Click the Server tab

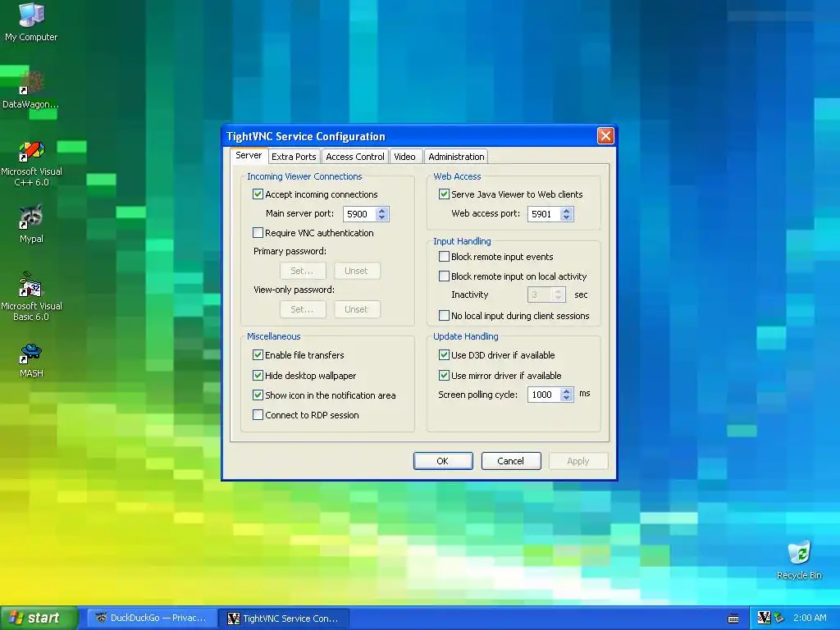[249, 155]
